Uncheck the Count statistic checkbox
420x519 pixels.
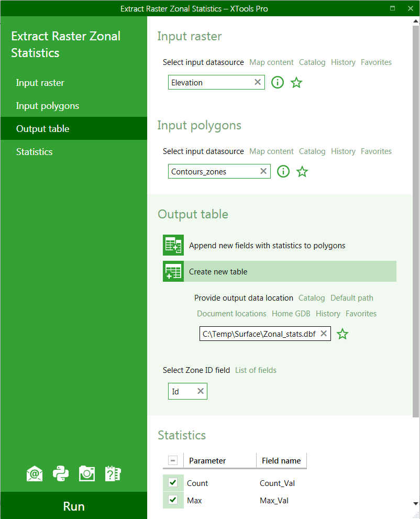coord(173,482)
